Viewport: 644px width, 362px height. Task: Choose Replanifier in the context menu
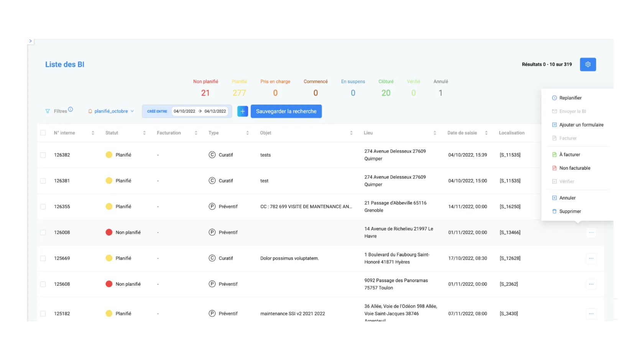coord(570,98)
